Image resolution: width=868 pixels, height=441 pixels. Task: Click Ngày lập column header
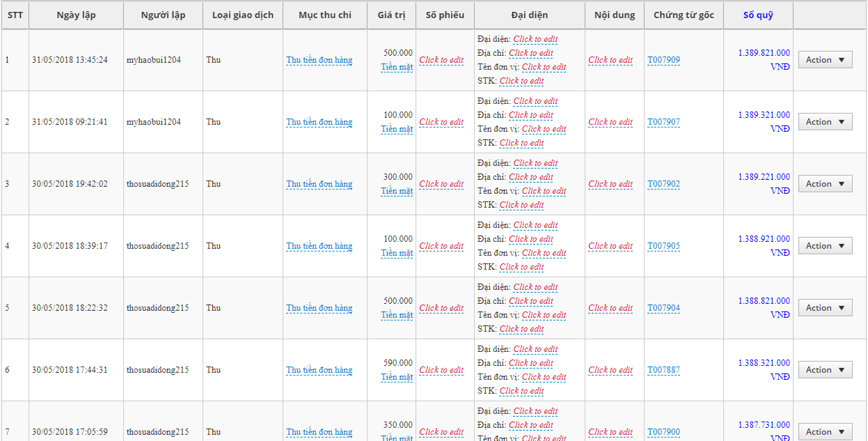pyautogui.click(x=76, y=15)
